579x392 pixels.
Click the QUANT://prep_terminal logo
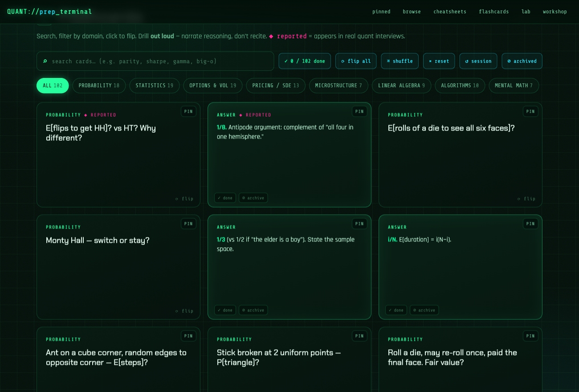(49, 12)
